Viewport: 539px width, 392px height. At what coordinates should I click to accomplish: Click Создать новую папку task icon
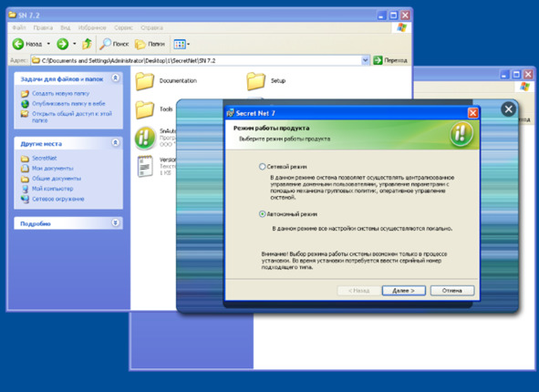(x=25, y=94)
